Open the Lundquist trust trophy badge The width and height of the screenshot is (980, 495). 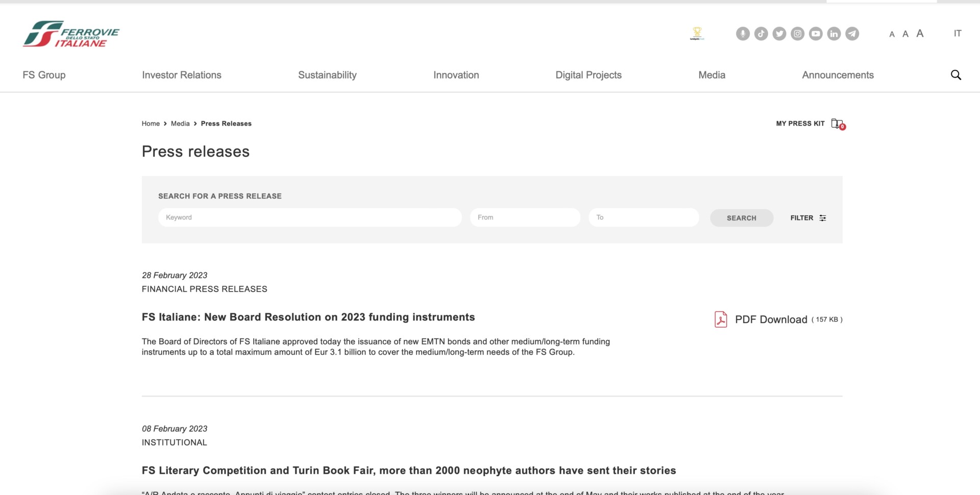[697, 34]
